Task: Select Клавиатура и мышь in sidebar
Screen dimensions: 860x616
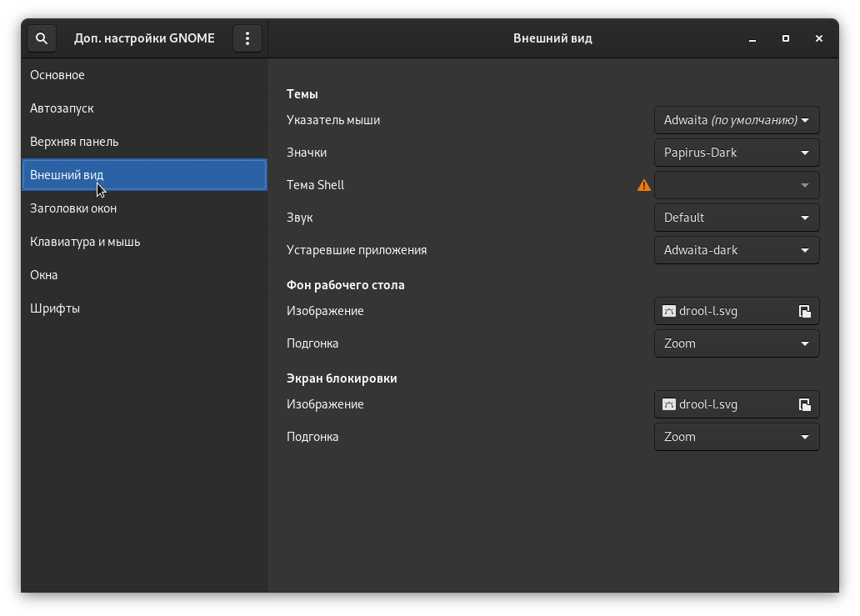Action: click(x=85, y=242)
